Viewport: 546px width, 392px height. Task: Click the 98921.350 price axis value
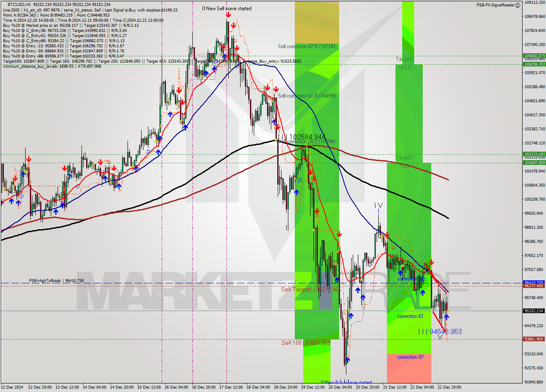click(534, 228)
